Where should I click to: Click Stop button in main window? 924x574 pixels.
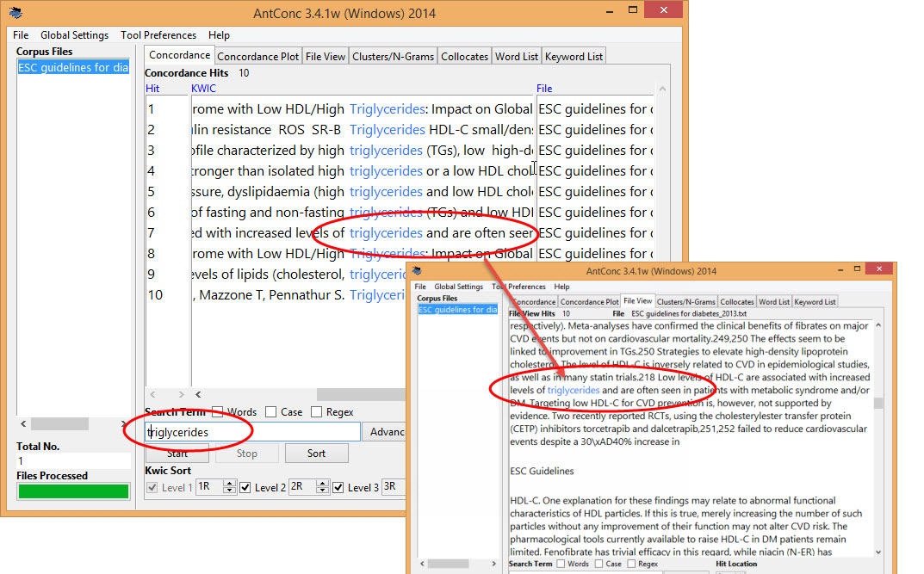click(247, 454)
